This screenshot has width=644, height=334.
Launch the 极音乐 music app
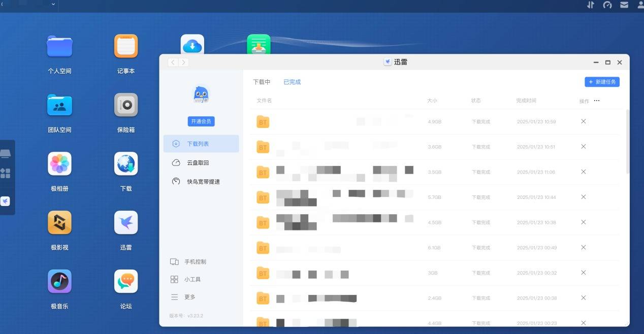59,282
